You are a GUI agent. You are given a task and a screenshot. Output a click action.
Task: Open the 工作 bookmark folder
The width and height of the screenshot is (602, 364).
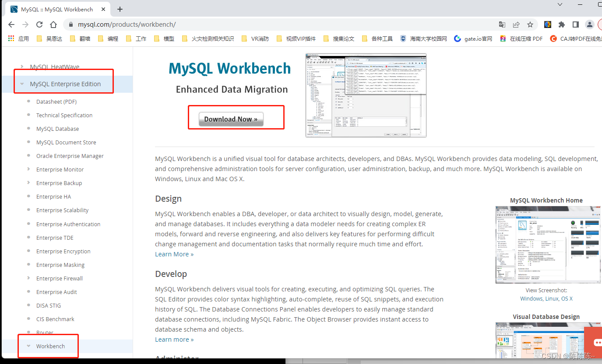click(x=136, y=38)
